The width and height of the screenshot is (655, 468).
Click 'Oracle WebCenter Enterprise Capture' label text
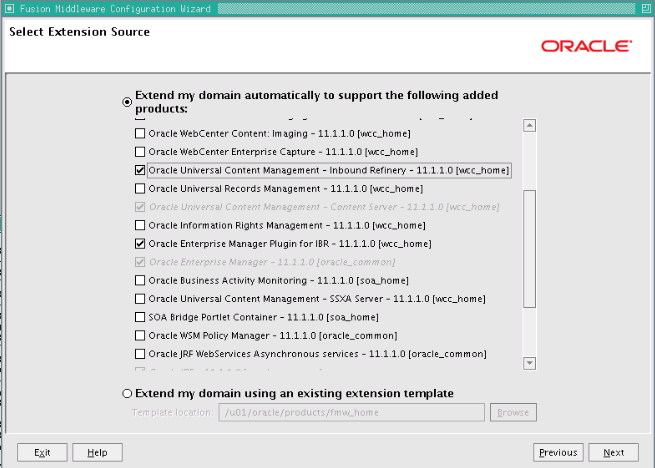[x=283, y=152]
